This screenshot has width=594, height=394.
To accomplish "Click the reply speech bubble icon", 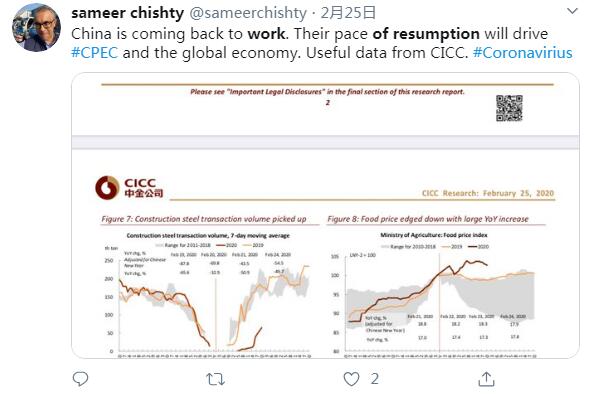I will click(80, 379).
